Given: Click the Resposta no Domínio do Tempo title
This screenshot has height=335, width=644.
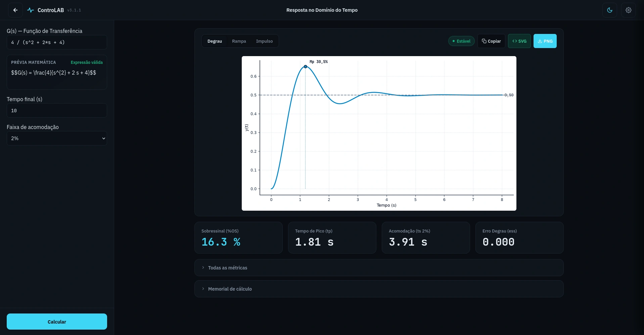Looking at the screenshot, I should point(322,10).
